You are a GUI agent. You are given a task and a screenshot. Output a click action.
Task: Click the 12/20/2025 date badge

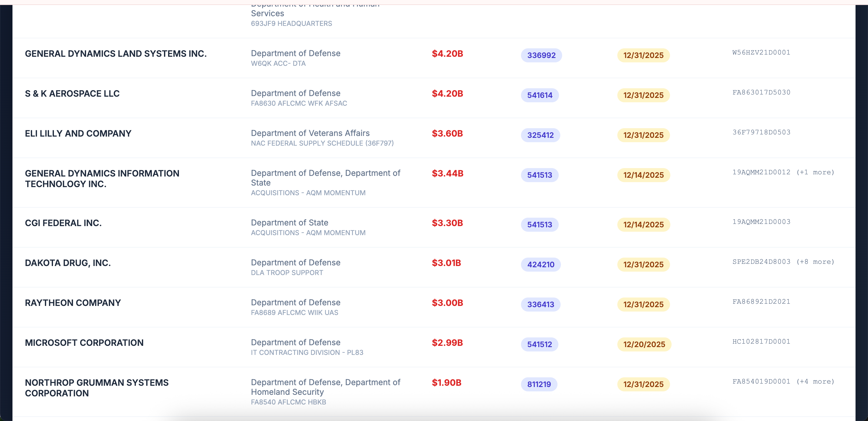pyautogui.click(x=644, y=345)
